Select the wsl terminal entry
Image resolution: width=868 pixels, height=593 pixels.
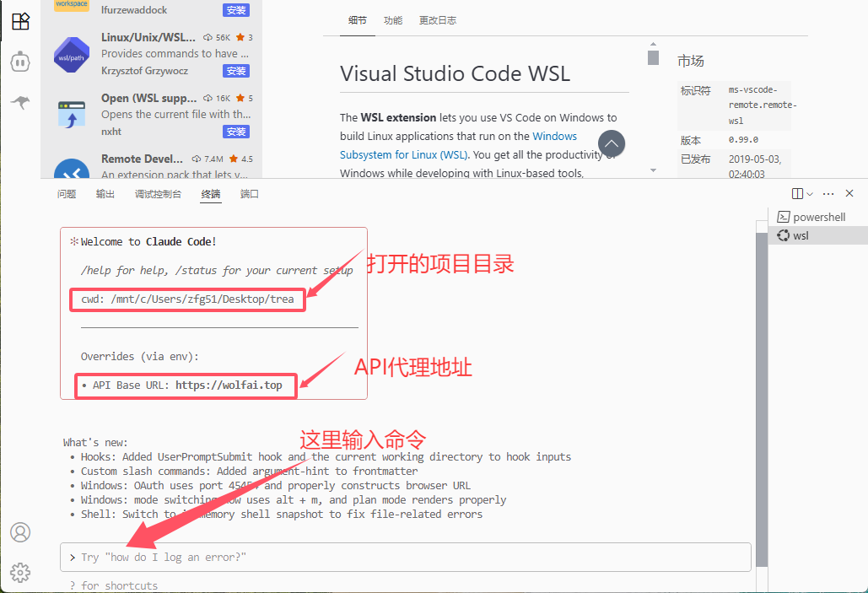point(817,235)
